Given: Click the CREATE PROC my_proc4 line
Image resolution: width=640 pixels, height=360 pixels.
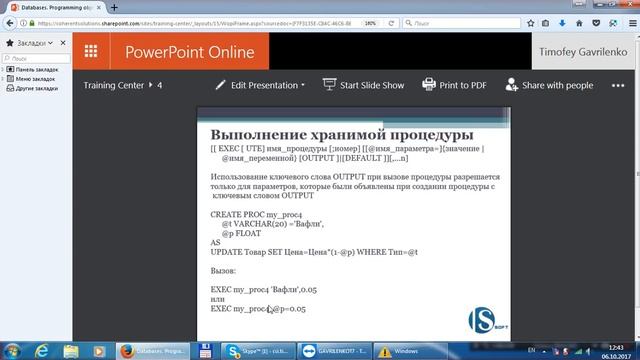Looking at the screenshot, I should point(256,214).
